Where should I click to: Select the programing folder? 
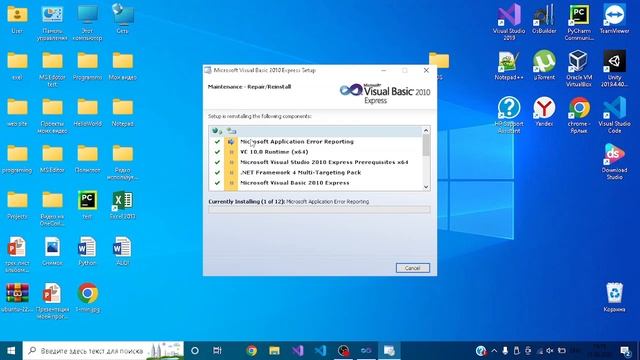pos(17,158)
